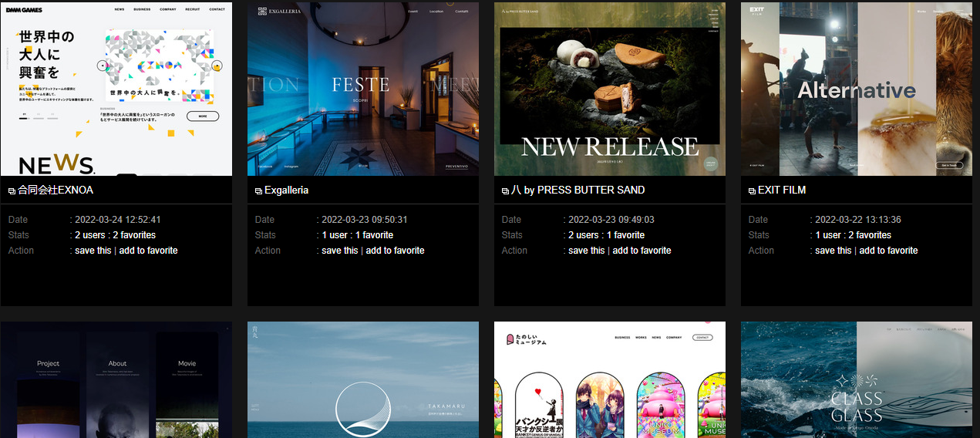Select date 2022-03-23 09:49:03

pos(611,220)
